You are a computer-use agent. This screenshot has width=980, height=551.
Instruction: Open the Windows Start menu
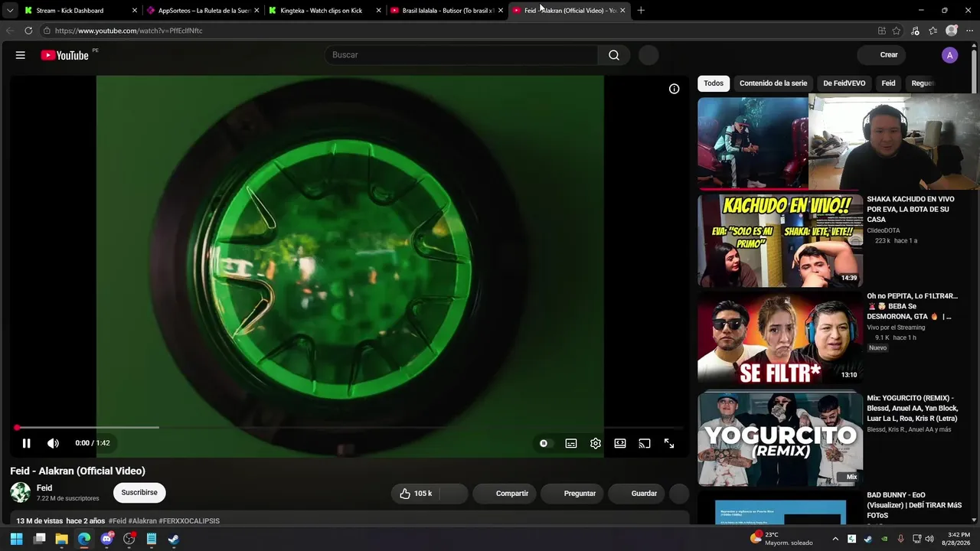click(17, 539)
